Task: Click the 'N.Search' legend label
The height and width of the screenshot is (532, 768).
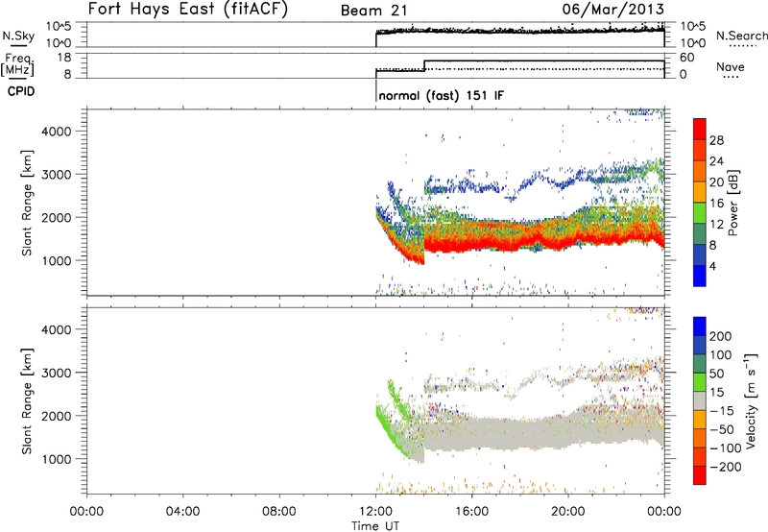Action: click(x=741, y=36)
